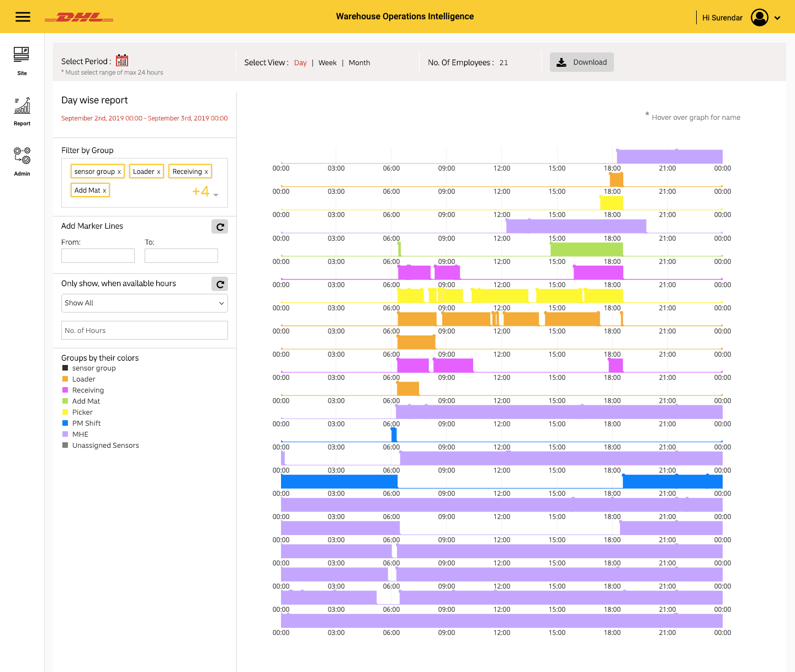Click the Hi Surendar greeting
This screenshot has width=795, height=672.
722,18
